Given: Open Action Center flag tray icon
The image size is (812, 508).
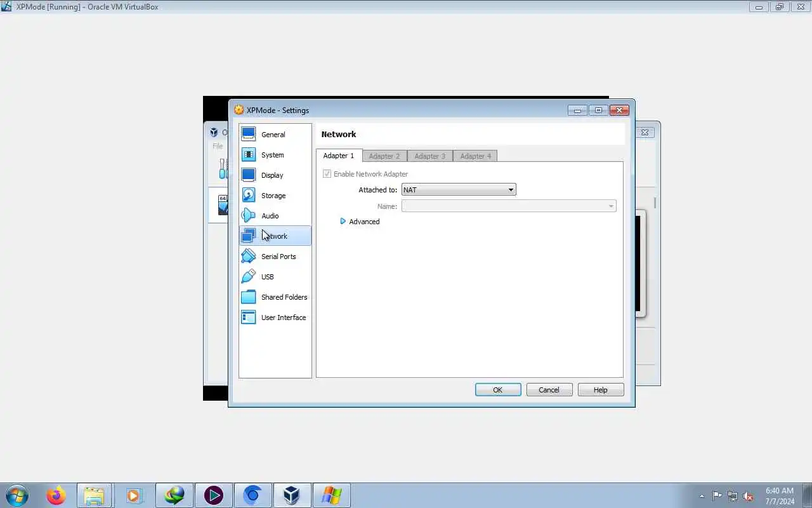Looking at the screenshot, I should coord(717,496).
